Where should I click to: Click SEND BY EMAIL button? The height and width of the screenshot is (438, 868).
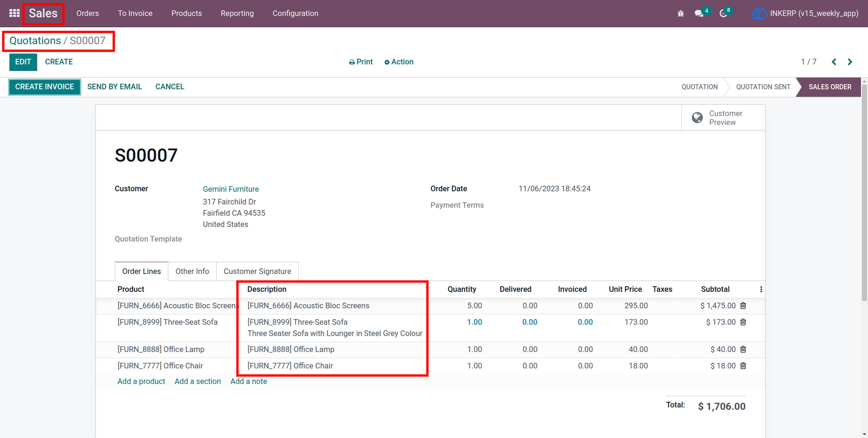(x=115, y=87)
